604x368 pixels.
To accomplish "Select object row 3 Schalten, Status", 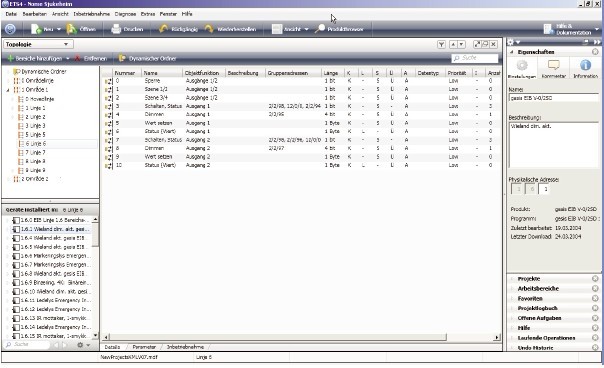I will (x=302, y=106).
